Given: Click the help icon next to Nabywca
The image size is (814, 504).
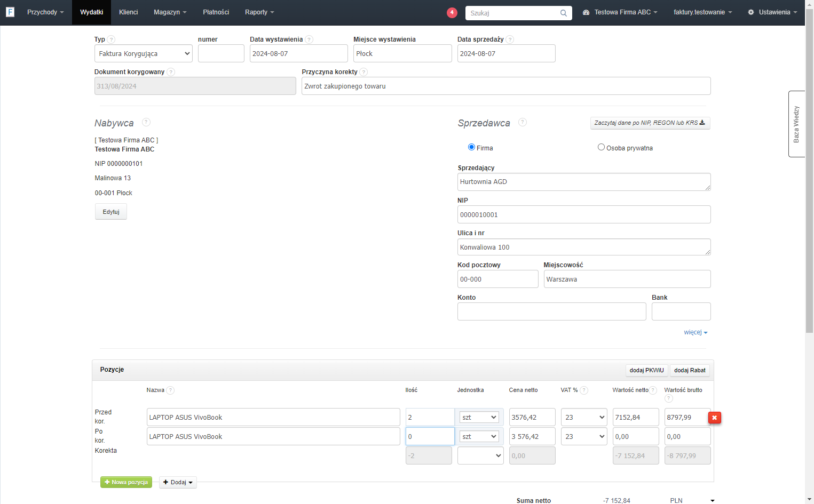Looking at the screenshot, I should point(146,122).
